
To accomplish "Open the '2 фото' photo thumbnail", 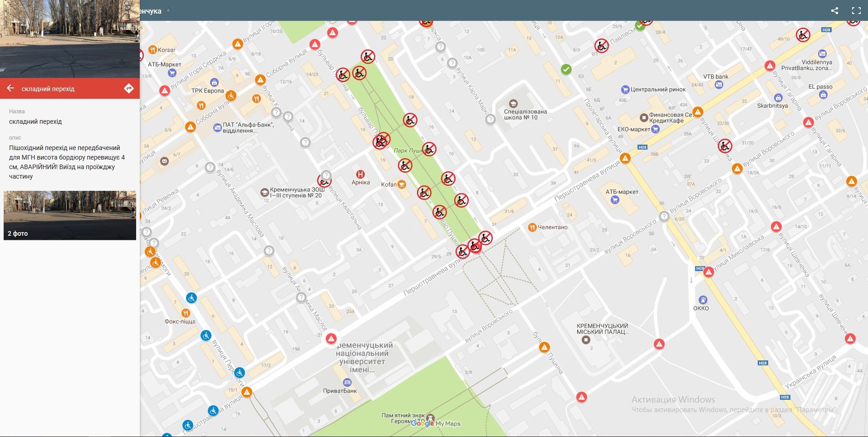I will point(70,215).
